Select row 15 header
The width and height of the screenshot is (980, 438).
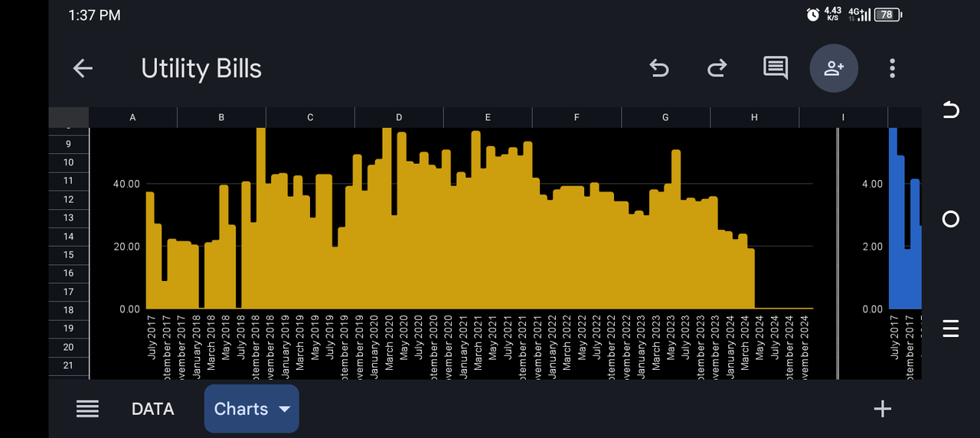click(x=69, y=255)
